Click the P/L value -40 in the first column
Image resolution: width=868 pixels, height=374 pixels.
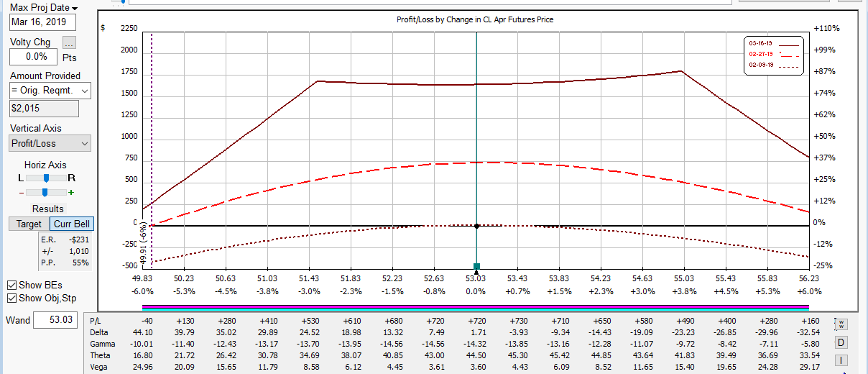click(x=147, y=320)
